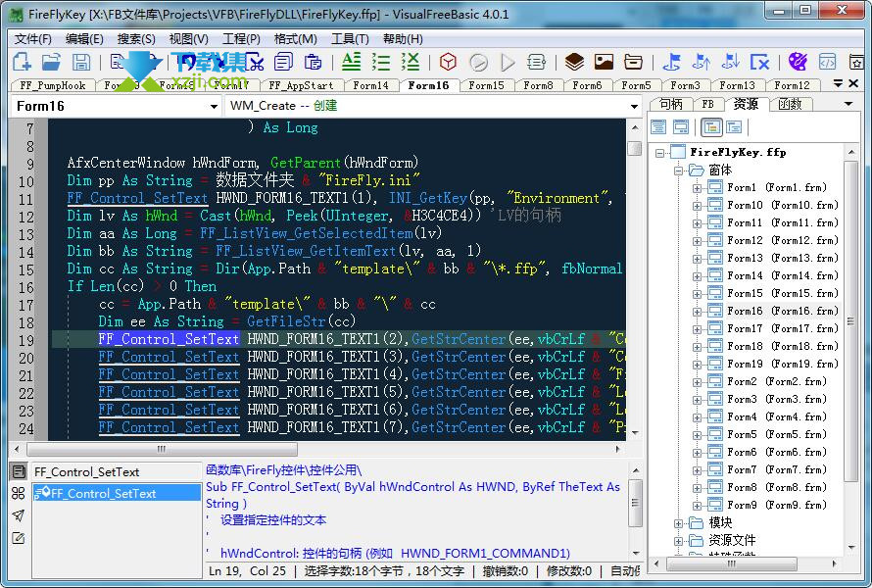Click the gray circular play icon

pyautogui.click(x=478, y=63)
